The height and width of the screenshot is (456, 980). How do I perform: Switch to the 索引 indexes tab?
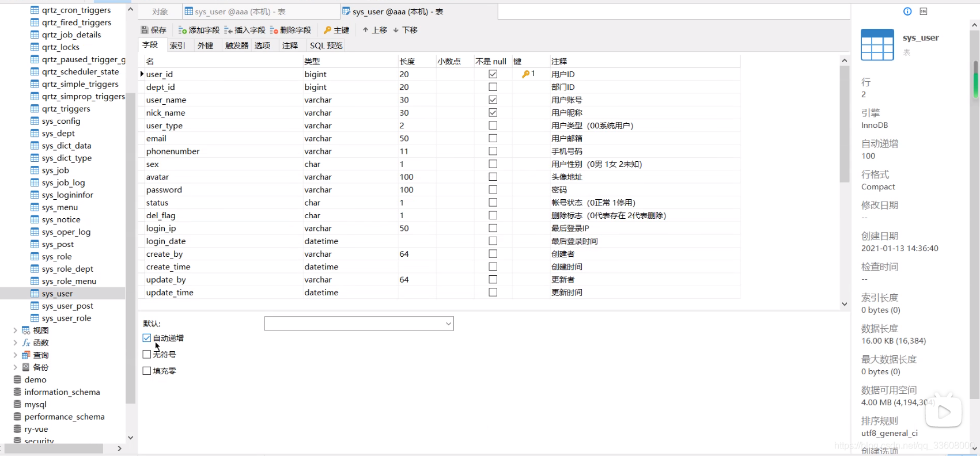click(177, 45)
